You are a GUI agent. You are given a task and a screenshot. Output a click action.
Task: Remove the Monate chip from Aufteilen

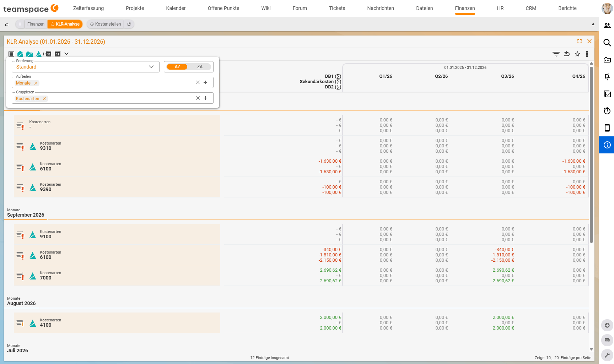click(36, 83)
